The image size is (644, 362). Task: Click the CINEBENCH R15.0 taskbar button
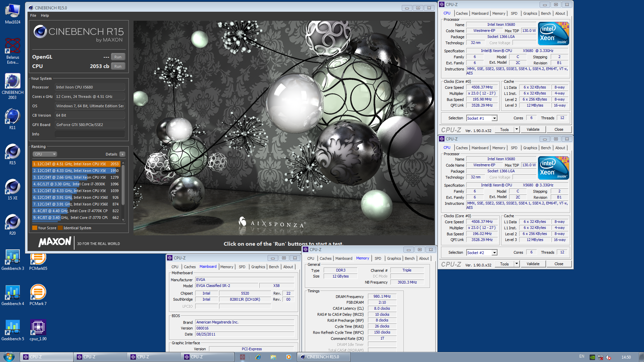(x=324, y=357)
